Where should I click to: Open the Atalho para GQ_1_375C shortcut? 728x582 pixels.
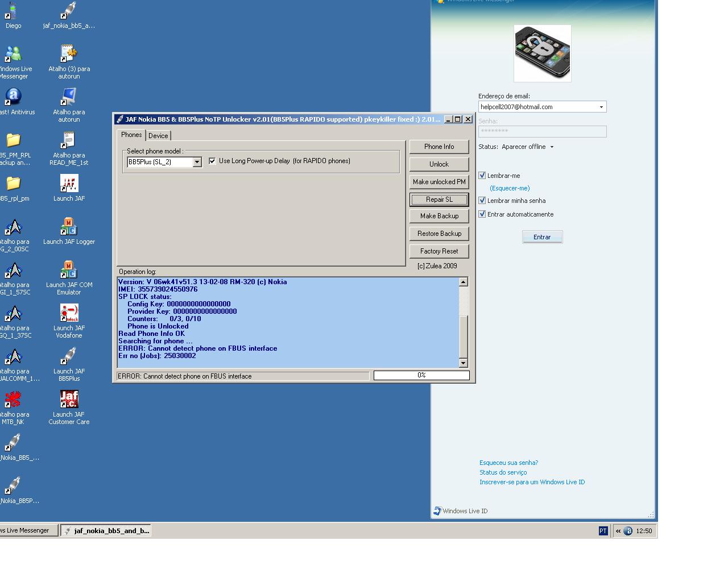tap(14, 322)
